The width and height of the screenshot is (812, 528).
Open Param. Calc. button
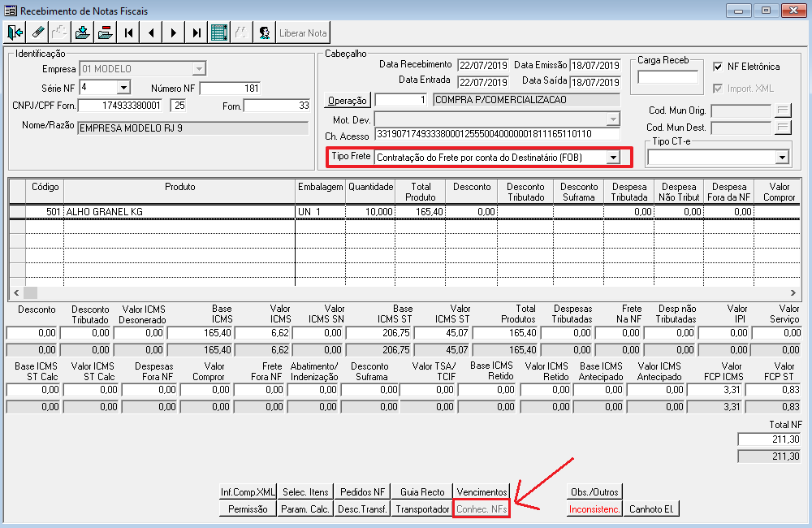pos(305,509)
